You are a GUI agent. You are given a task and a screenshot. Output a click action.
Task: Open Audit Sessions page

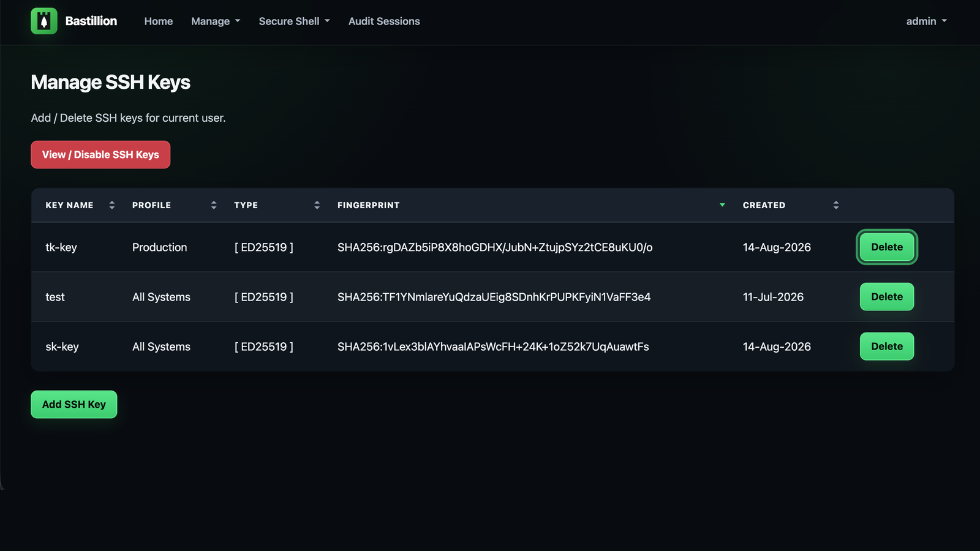click(384, 21)
